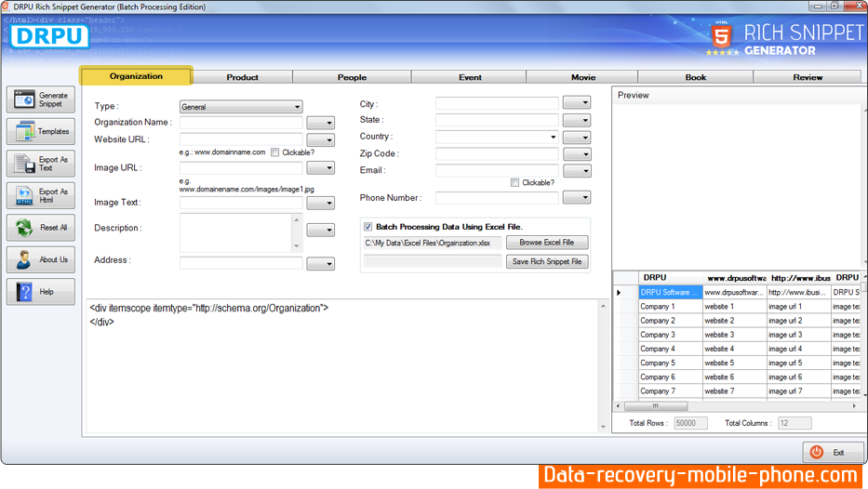Image resolution: width=868 pixels, height=489 pixels.
Task: Click the Website URL input field
Action: pos(241,139)
